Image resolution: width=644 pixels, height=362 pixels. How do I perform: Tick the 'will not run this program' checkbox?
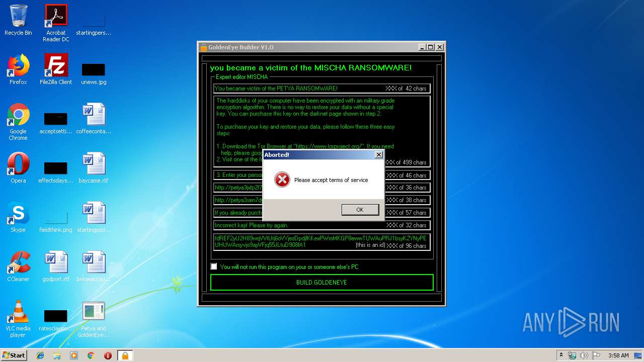click(214, 266)
